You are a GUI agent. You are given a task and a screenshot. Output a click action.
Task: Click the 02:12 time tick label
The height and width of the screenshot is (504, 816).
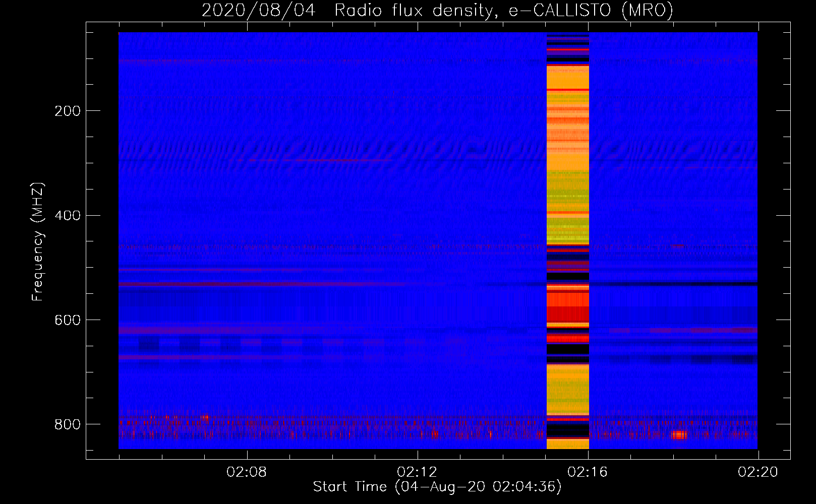[x=417, y=472]
